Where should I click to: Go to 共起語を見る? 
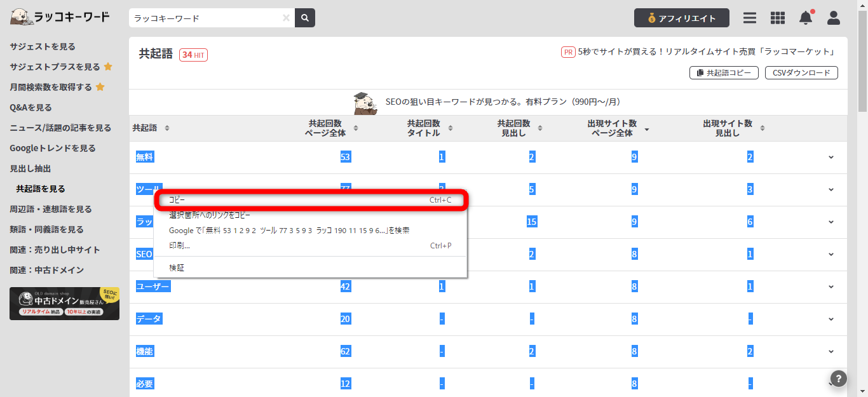coord(41,189)
